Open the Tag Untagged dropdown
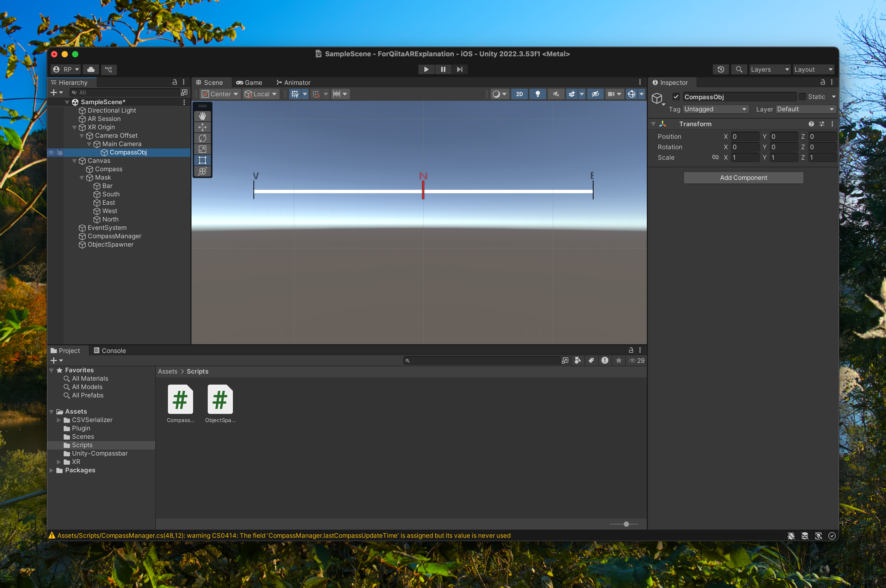886x588 pixels. 715,109
